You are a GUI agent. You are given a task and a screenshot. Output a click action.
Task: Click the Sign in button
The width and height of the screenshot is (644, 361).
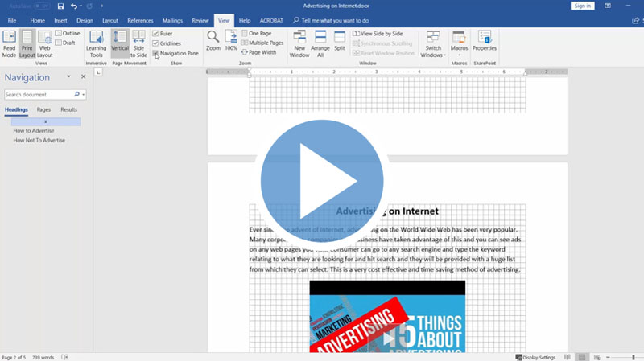(x=582, y=6)
